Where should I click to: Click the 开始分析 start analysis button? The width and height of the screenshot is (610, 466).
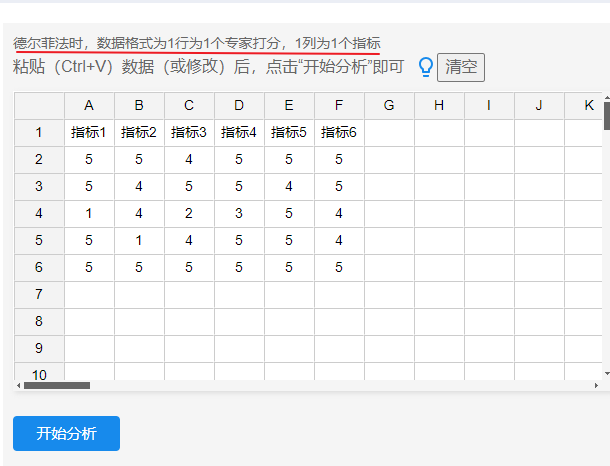click(x=66, y=433)
